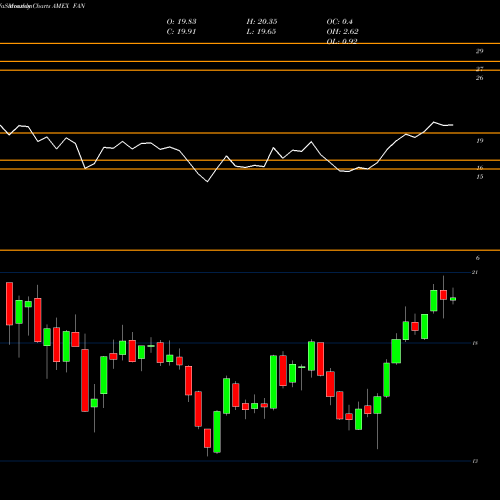Click the close price value C: 19.91

[181, 32]
